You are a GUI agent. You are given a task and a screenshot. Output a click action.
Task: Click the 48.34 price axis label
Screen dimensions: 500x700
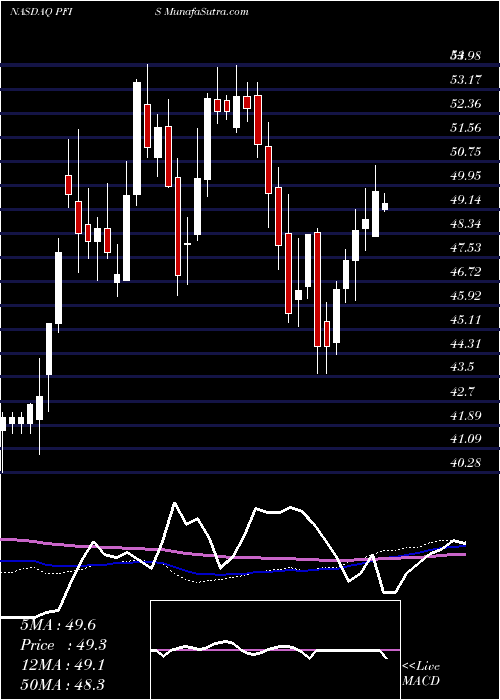click(466, 224)
